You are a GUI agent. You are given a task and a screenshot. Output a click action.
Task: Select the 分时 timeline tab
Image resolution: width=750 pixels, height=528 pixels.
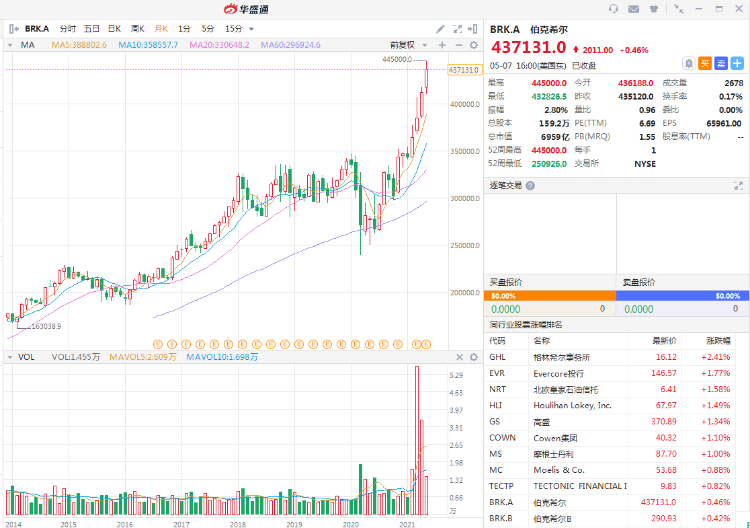[68, 29]
